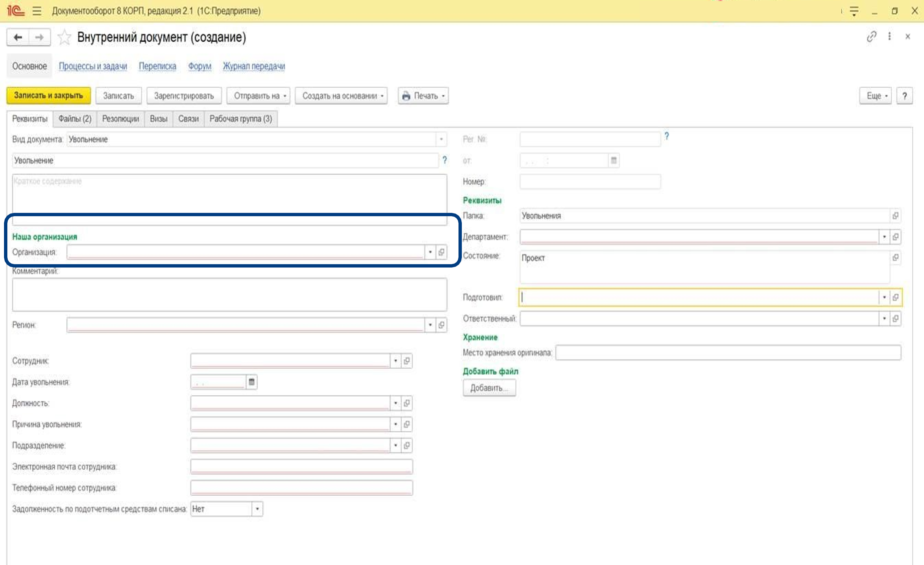Select the Реквизиты tab
The width and height of the screenshot is (924, 565).
(x=30, y=119)
